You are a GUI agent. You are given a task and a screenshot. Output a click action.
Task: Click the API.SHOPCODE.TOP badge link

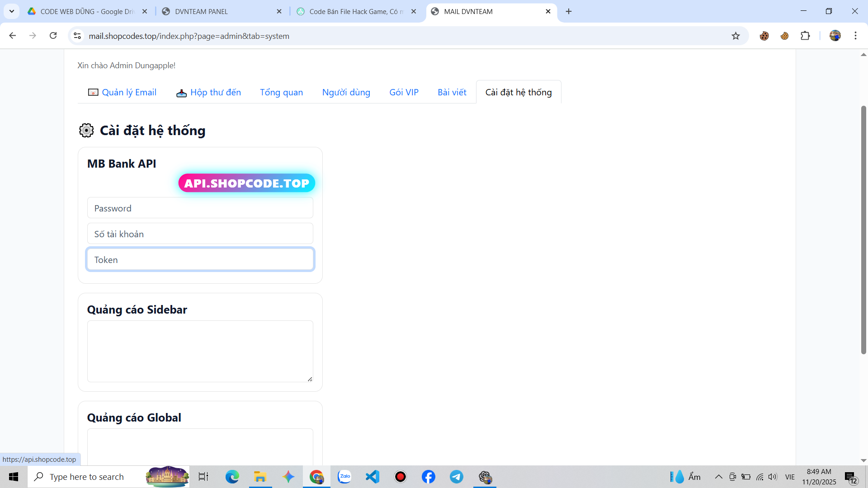tap(246, 183)
